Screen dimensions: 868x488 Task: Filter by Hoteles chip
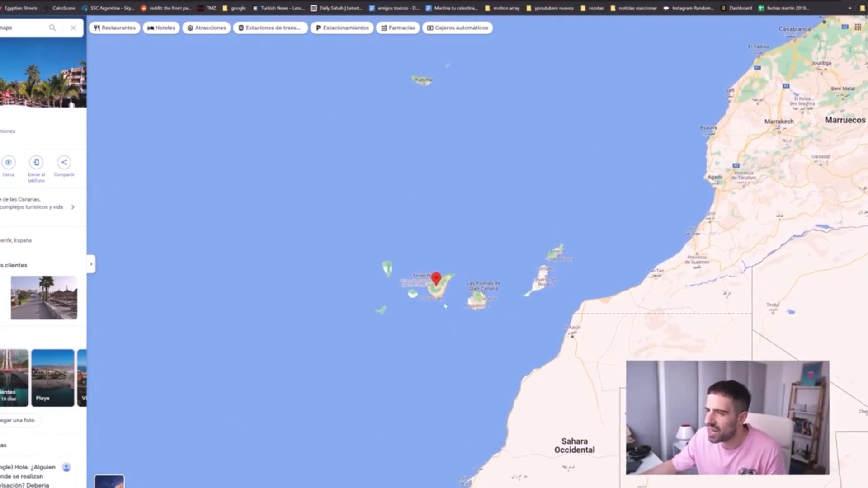[x=161, y=28]
